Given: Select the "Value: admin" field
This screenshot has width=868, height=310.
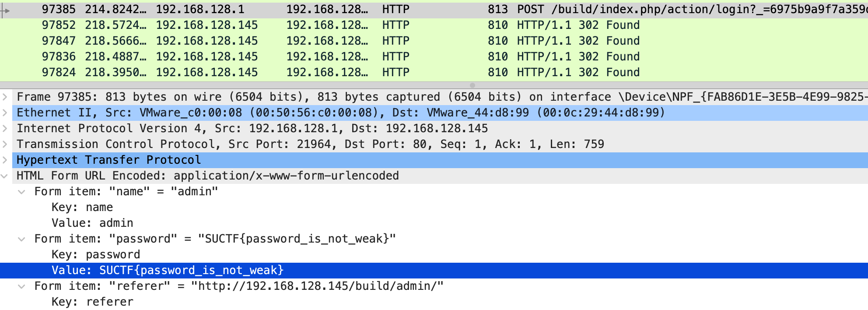Looking at the screenshot, I should tap(92, 223).
